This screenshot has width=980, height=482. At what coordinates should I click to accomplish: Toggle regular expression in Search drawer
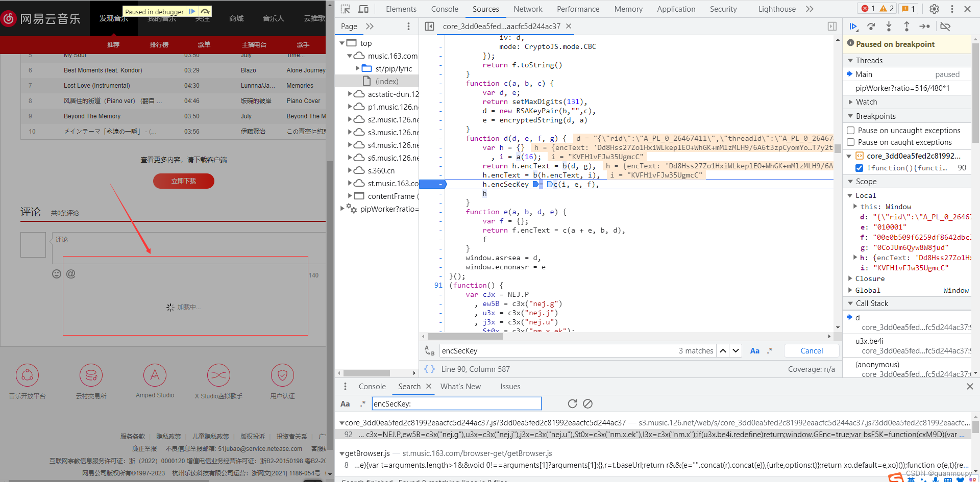pyautogui.click(x=362, y=403)
